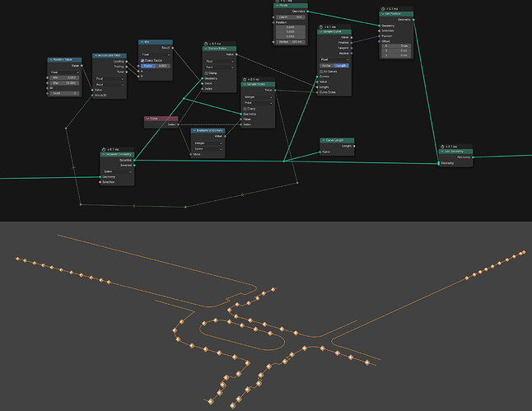Enable Clamp checkbox in upper Sample Index node
This screenshot has height=411, width=532.
pyautogui.click(x=206, y=73)
